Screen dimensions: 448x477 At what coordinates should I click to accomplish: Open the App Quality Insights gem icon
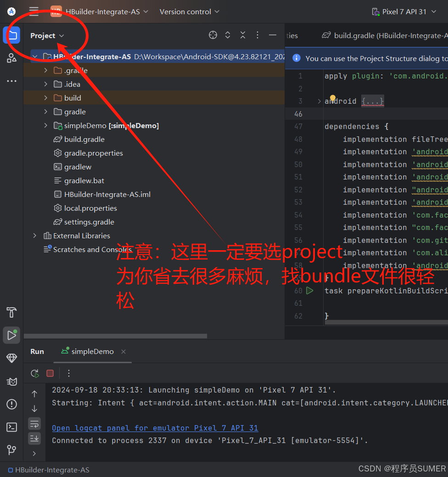11,358
